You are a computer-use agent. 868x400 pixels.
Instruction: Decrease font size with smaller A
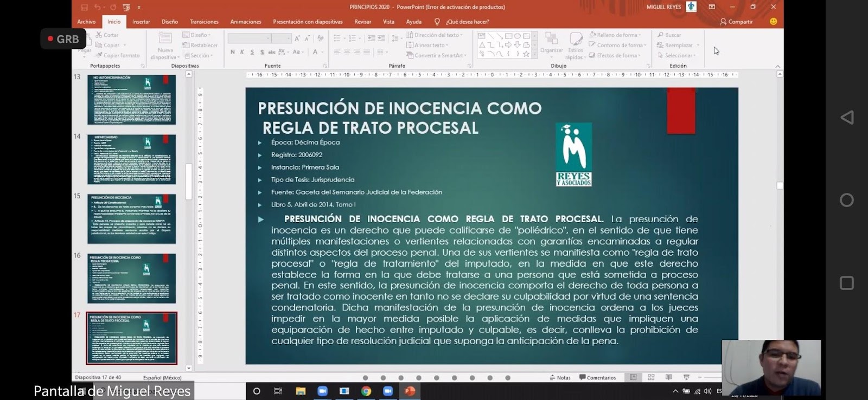tap(307, 38)
